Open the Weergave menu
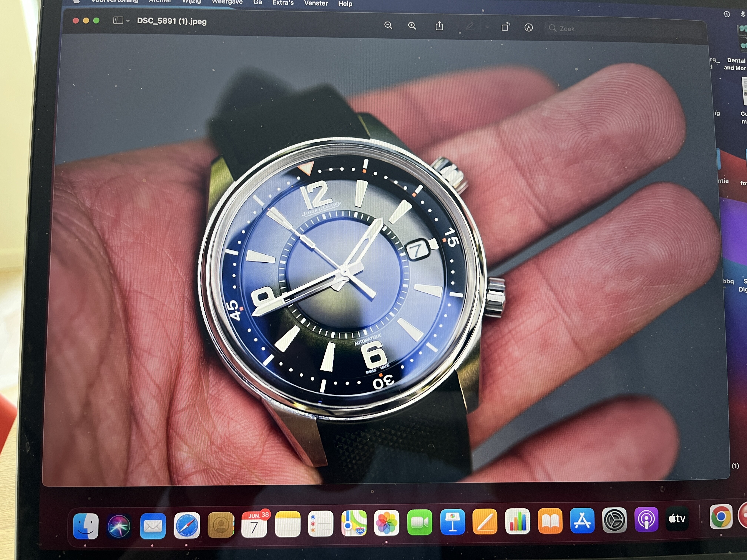747x560 pixels. 227,2
